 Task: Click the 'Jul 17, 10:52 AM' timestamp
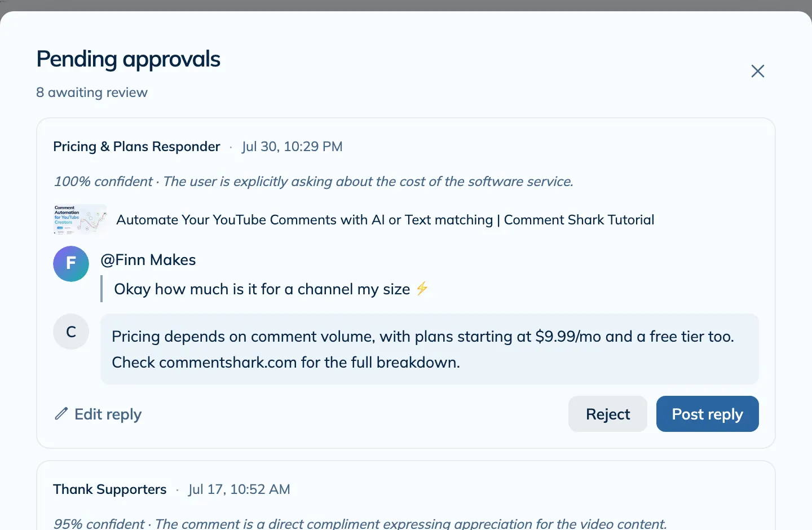[x=239, y=489]
